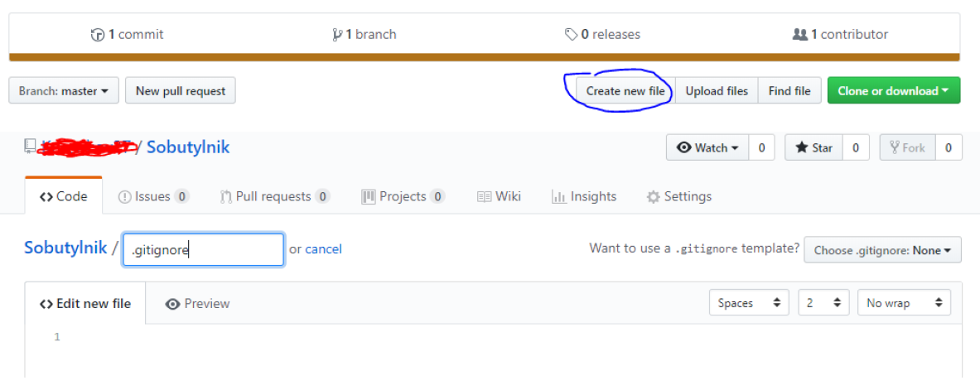Click the book icon on Wiki tab
This screenshot has width=980, height=390.
484,197
